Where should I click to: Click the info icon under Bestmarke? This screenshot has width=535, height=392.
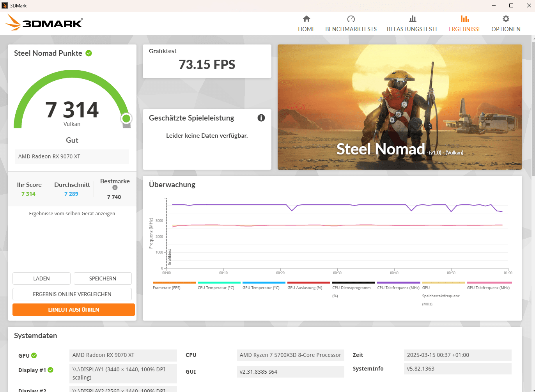click(115, 188)
